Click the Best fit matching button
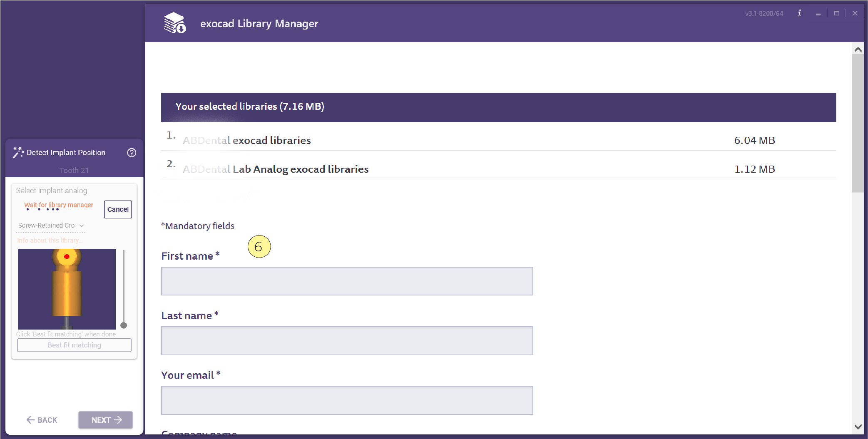The image size is (868, 439). click(74, 345)
